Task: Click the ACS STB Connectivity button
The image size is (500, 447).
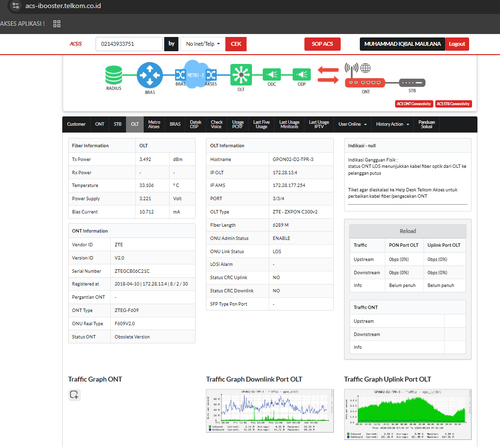Action: tap(453, 104)
